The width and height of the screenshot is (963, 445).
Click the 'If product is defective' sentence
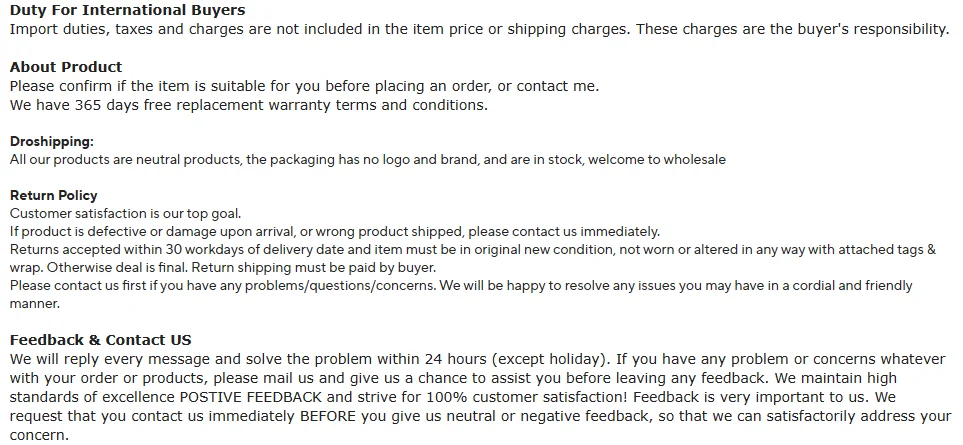[x=335, y=232]
